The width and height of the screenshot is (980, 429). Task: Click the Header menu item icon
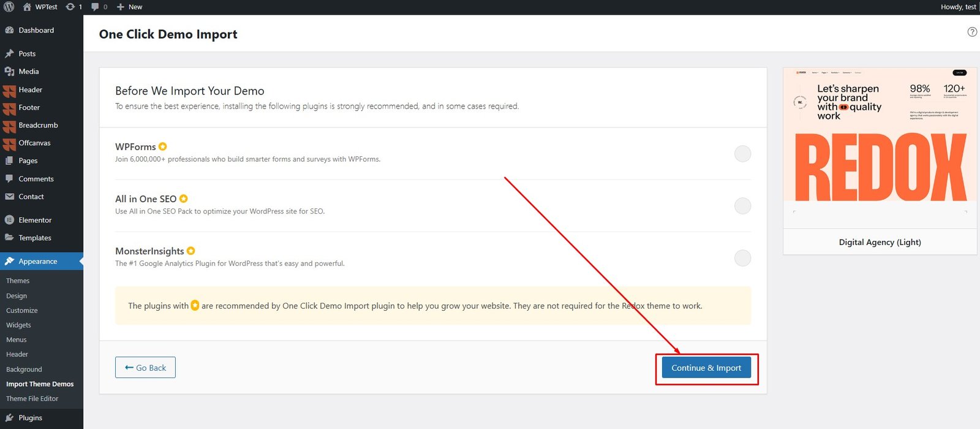tap(9, 91)
